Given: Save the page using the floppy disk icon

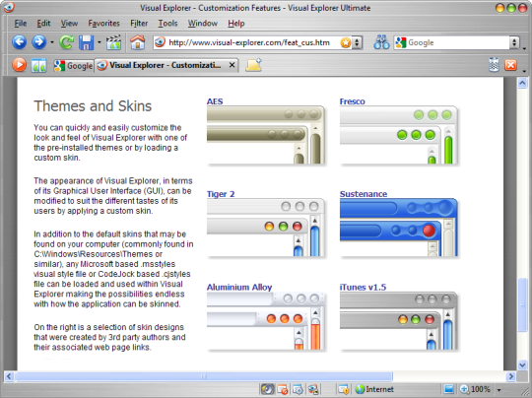Looking at the screenshot, I should click(86, 42).
